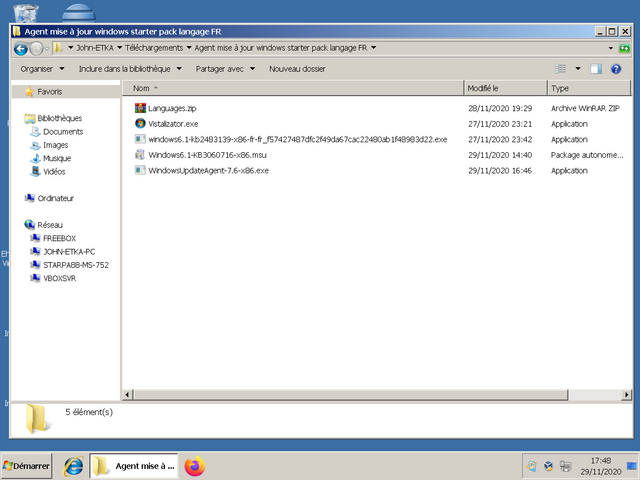
Task: Select Windows6.1-KB3060716-x86.msu file name
Action: click(x=207, y=155)
